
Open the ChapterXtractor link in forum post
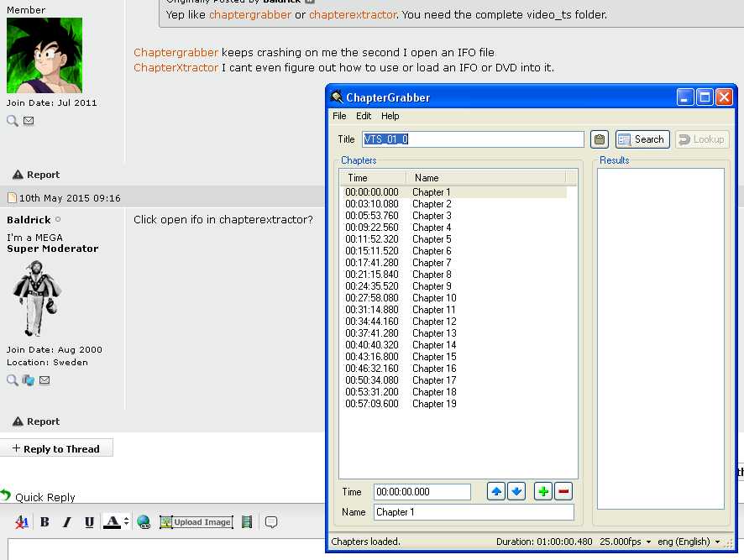click(x=176, y=67)
